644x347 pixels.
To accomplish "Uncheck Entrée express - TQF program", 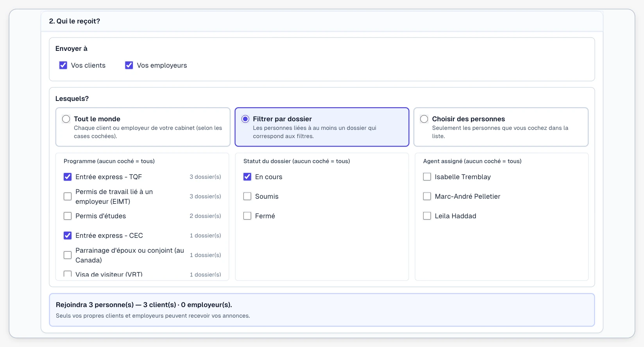I will click(68, 177).
